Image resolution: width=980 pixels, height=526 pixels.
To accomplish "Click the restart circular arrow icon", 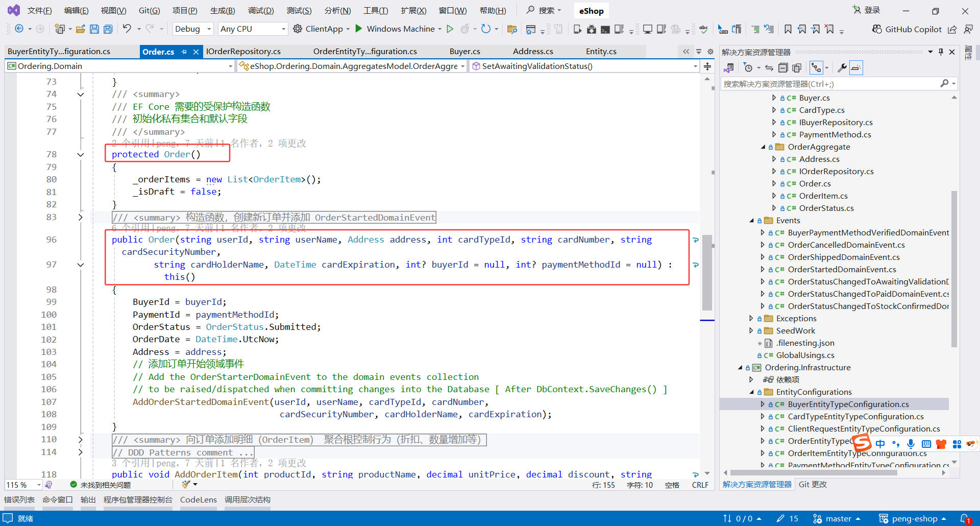I will tap(486, 29).
